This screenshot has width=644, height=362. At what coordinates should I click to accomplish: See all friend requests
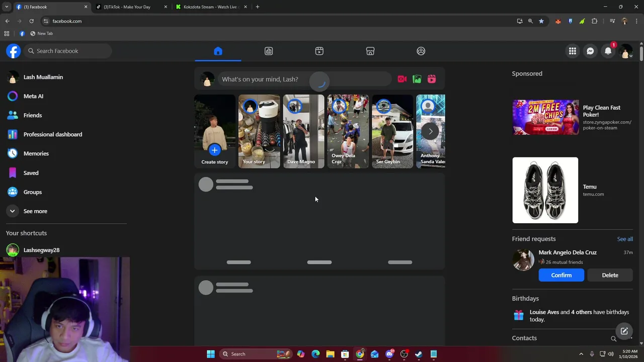pyautogui.click(x=625, y=239)
